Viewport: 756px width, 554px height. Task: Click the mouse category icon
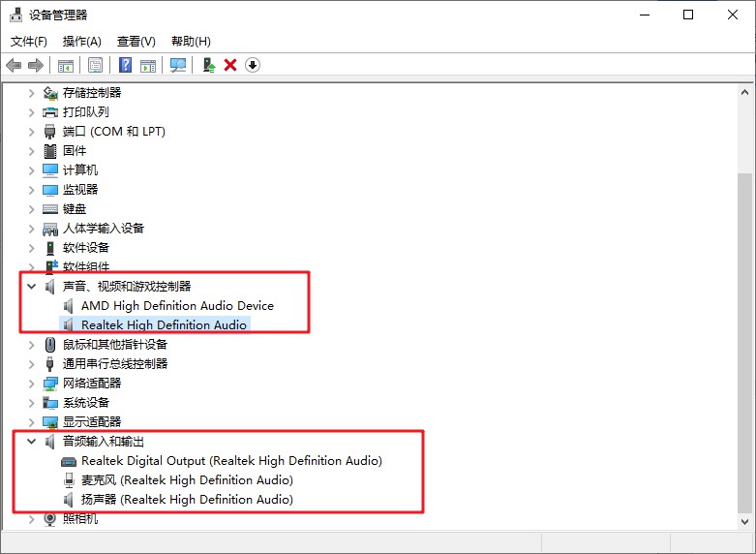50,345
